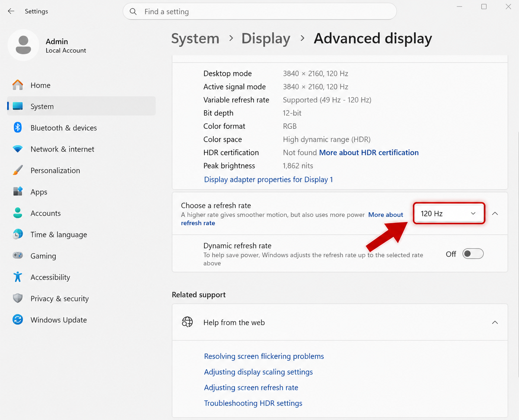519x420 pixels.
Task: Click the Privacy shield icon
Action: pyautogui.click(x=17, y=298)
